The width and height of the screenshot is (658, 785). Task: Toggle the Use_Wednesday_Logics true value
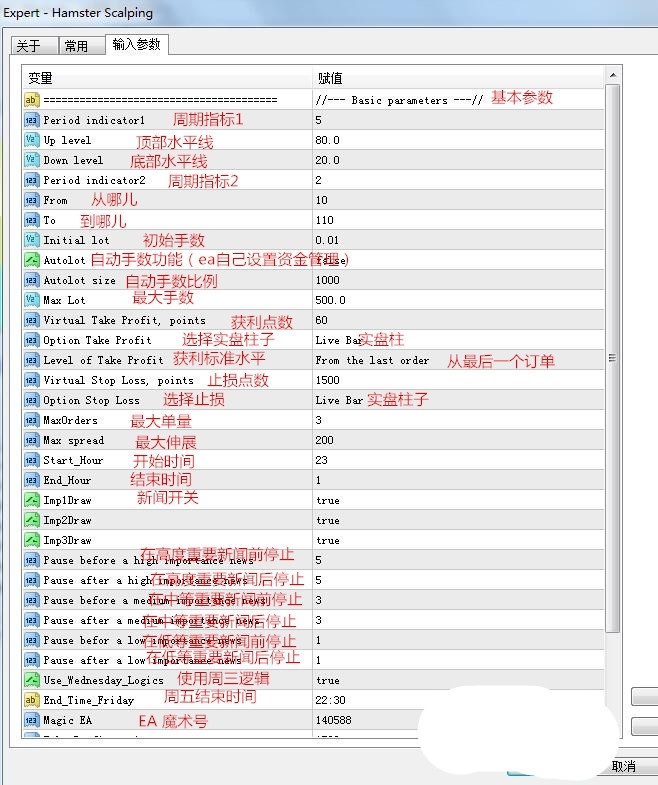[x=328, y=680]
